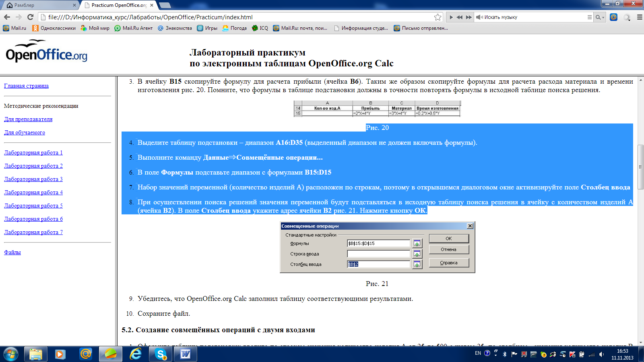The image size is (644, 362).
Task: Click the browser Forward arrow
Action: tap(19, 17)
